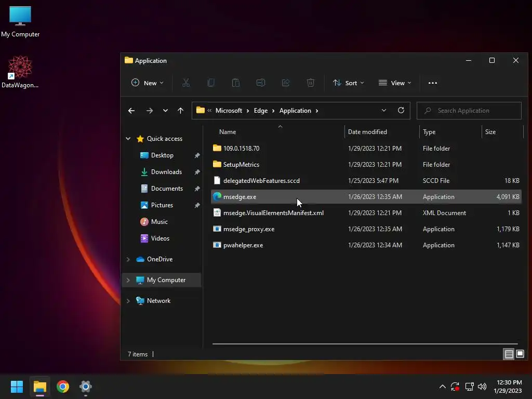Open the View dropdown menu

pos(395,83)
